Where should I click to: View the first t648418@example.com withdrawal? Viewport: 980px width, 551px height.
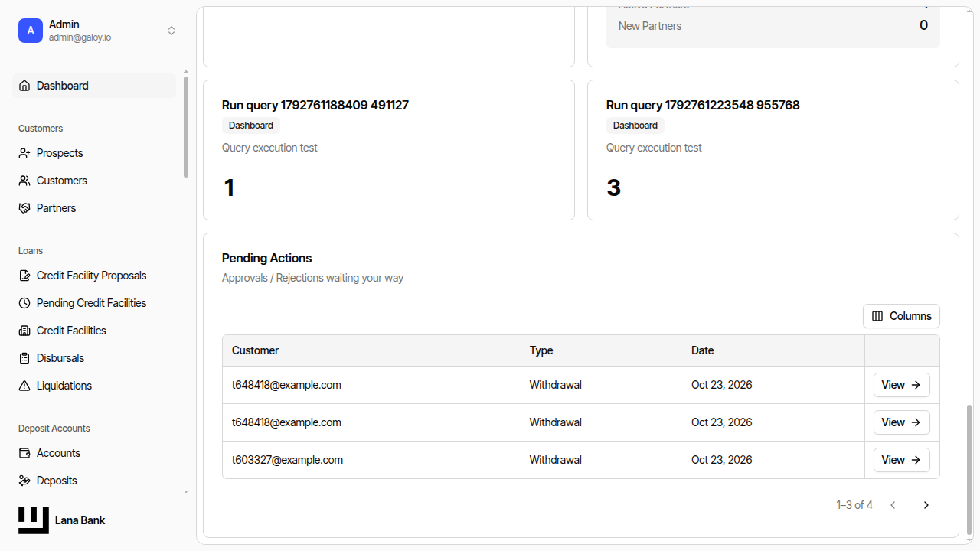coord(902,385)
